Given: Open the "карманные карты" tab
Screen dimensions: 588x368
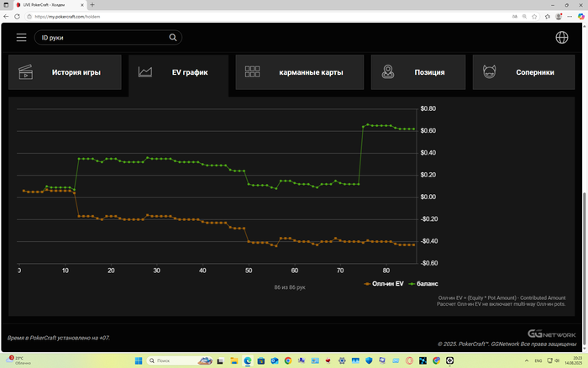Looking at the screenshot, I should pyautogui.click(x=300, y=72).
